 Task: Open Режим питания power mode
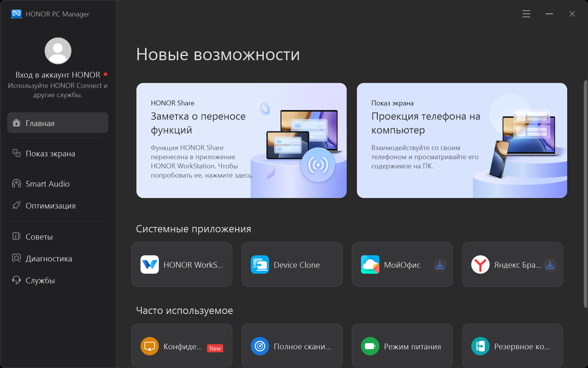point(402,346)
